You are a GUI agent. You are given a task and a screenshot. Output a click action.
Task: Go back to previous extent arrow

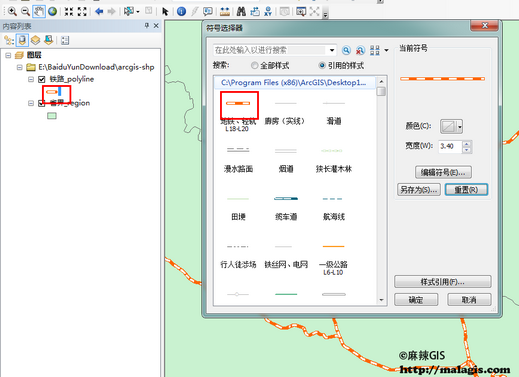(99, 12)
